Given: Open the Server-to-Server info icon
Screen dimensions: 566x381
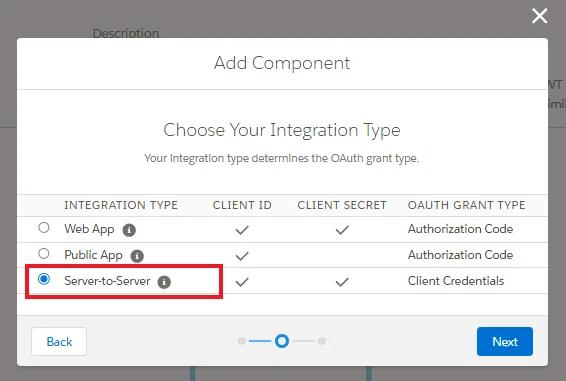Looking at the screenshot, I should pyautogui.click(x=164, y=282).
